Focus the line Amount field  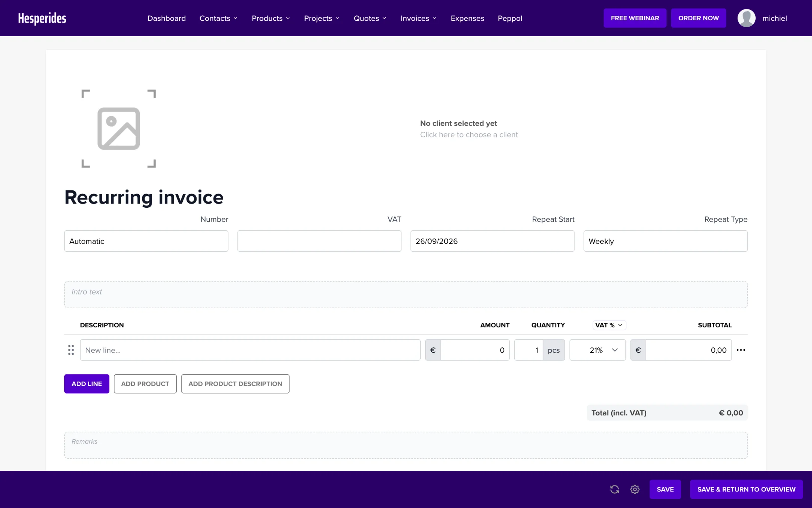coord(475,350)
